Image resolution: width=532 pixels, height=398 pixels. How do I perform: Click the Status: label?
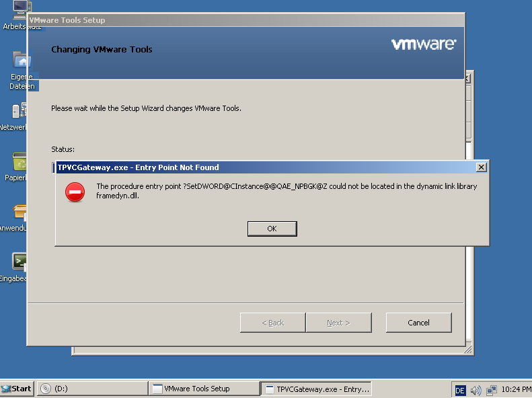(63, 149)
